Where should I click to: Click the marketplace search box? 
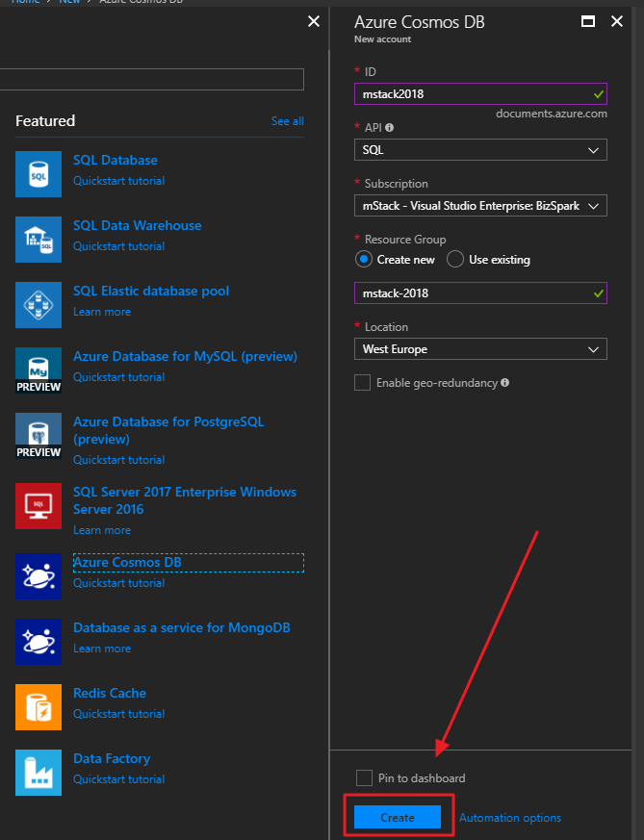pyautogui.click(x=152, y=79)
